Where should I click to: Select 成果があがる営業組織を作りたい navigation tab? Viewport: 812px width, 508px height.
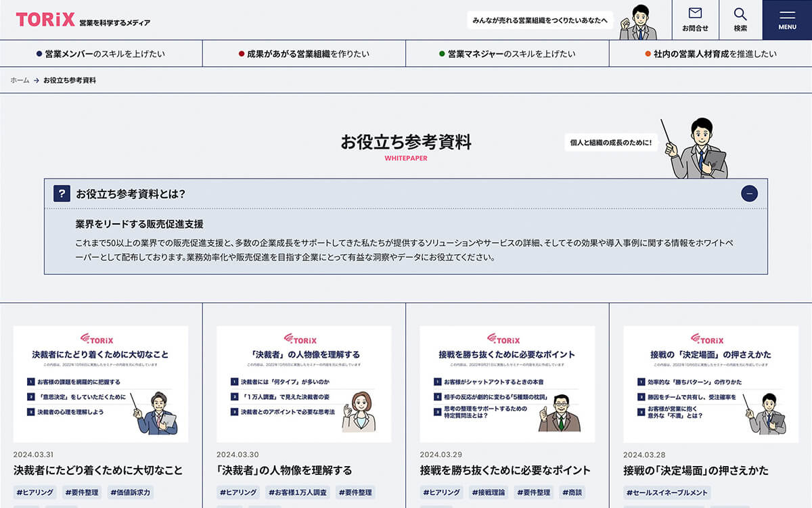304,54
